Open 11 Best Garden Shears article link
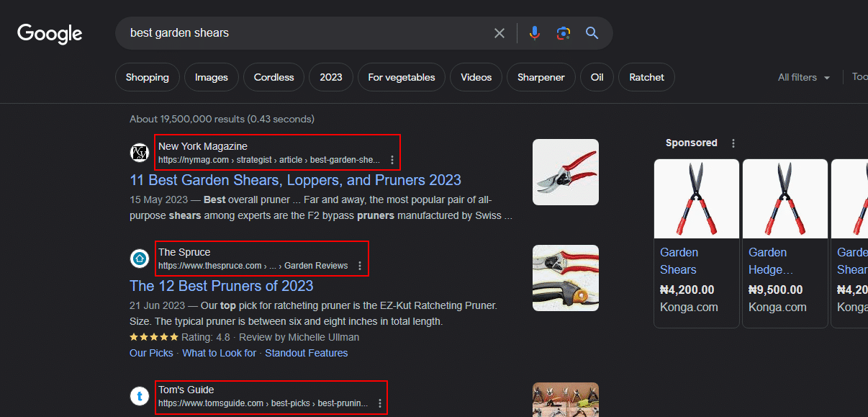 tap(296, 180)
